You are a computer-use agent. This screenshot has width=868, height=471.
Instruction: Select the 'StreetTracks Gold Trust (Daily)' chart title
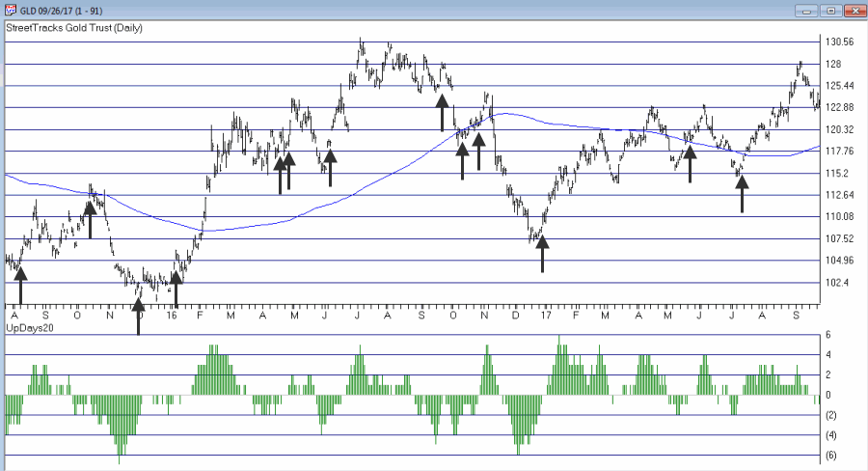point(74,28)
